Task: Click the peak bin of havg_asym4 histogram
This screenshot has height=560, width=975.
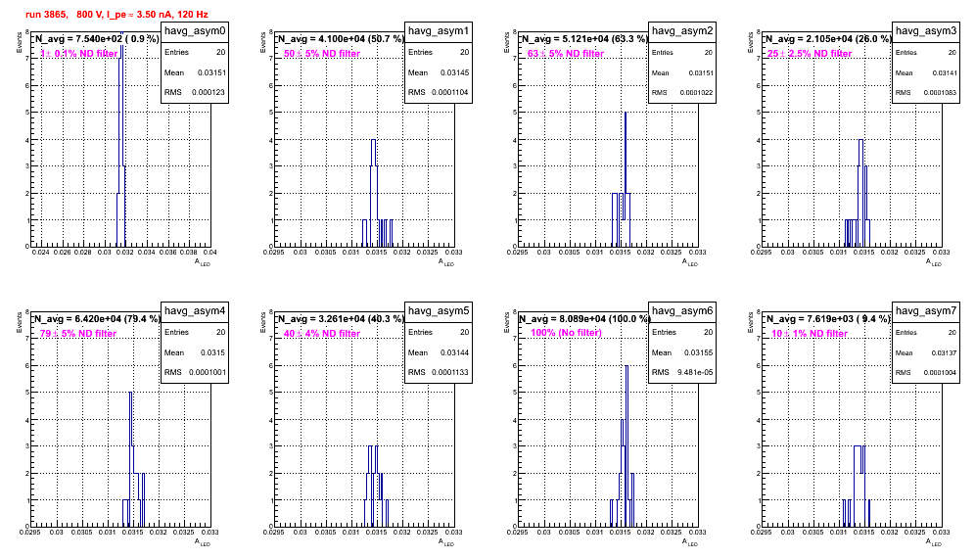Action: tap(130, 459)
